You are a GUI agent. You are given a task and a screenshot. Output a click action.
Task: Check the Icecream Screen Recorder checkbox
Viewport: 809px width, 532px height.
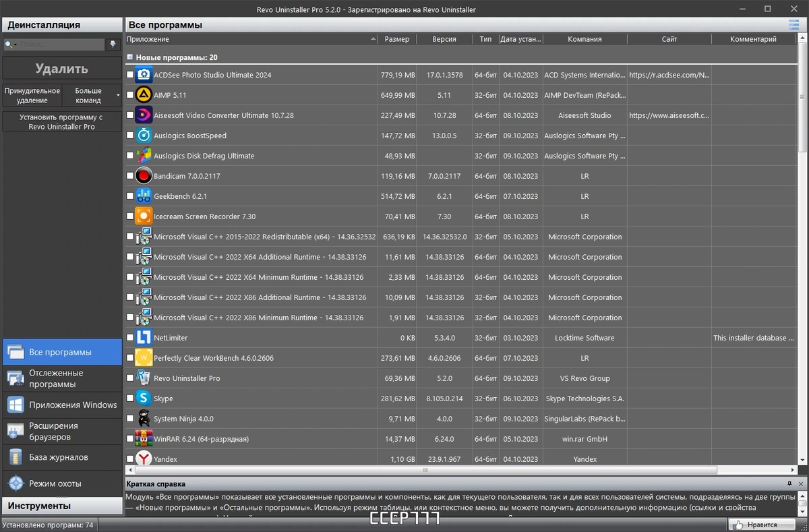(x=130, y=216)
